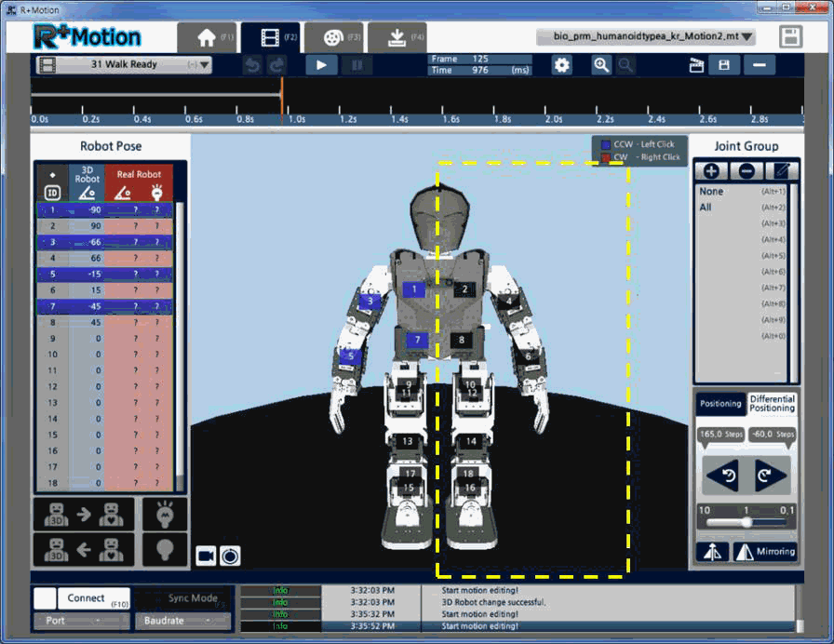Select joint 8 marker on robot hip
Screen dimensions: 834x644
point(462,341)
